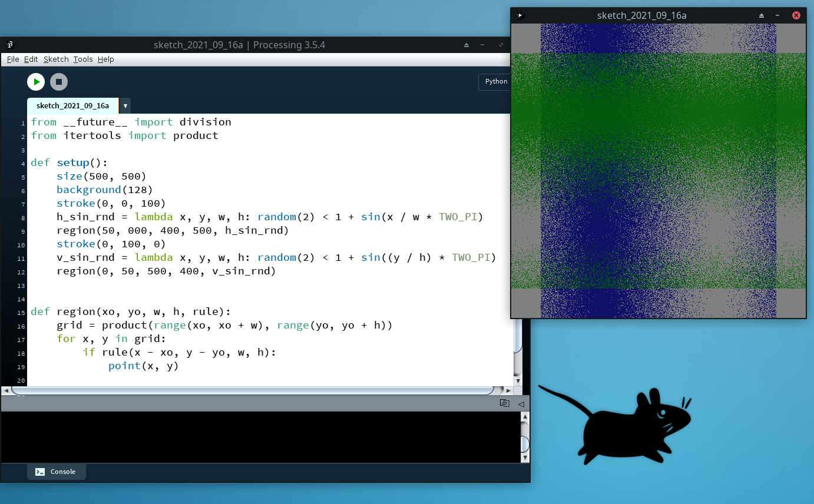This screenshot has width=814, height=504.
Task: Place cursor on 'def setup():' line
Action: click(70, 163)
